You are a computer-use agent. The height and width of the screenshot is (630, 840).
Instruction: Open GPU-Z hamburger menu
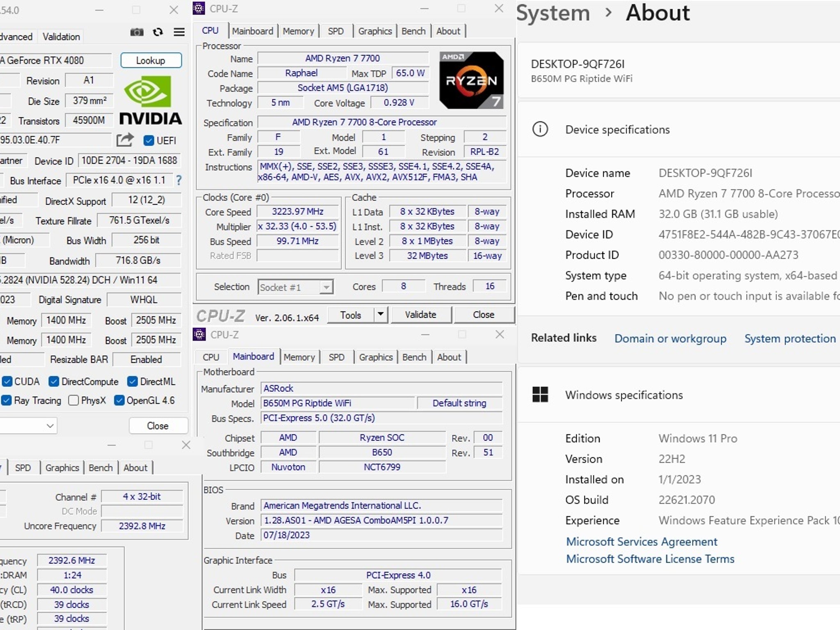point(179,32)
